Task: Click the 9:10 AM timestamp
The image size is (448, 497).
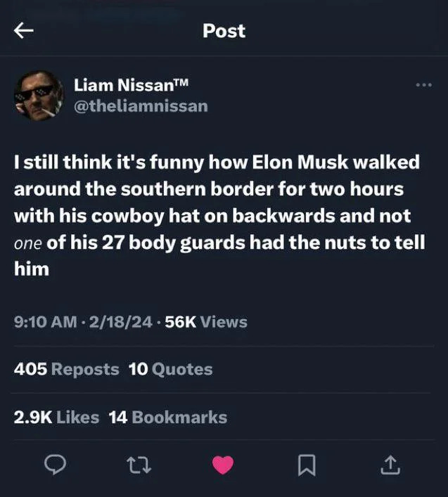Action: 45,322
